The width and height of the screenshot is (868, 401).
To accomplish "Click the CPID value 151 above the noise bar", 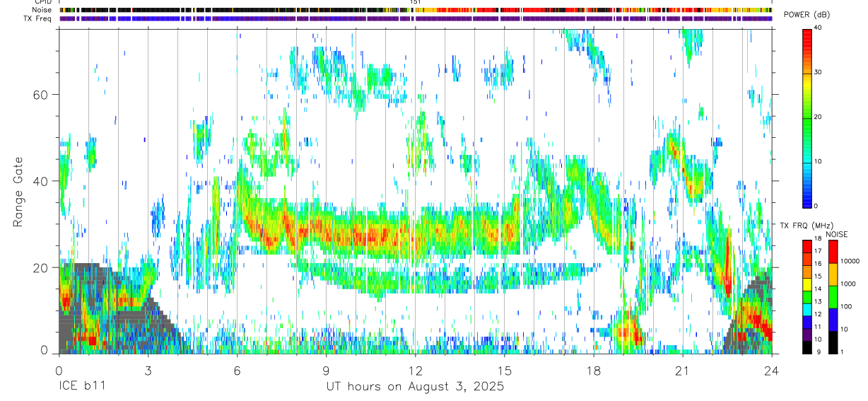I will pyautogui.click(x=416, y=2).
